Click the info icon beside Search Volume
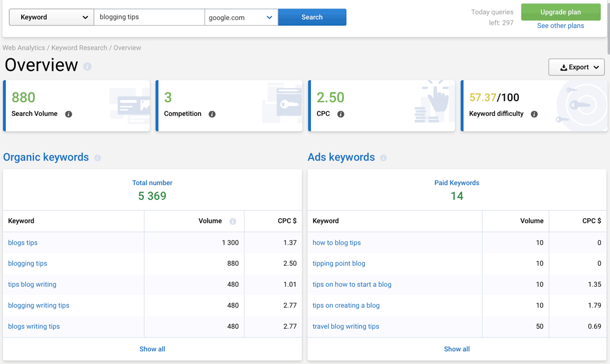 (68, 114)
